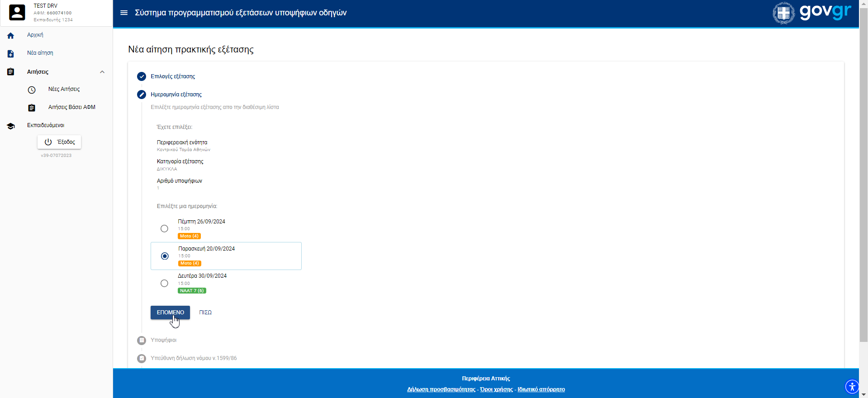
Task: Click the user profile avatar icon
Action: click(x=17, y=13)
